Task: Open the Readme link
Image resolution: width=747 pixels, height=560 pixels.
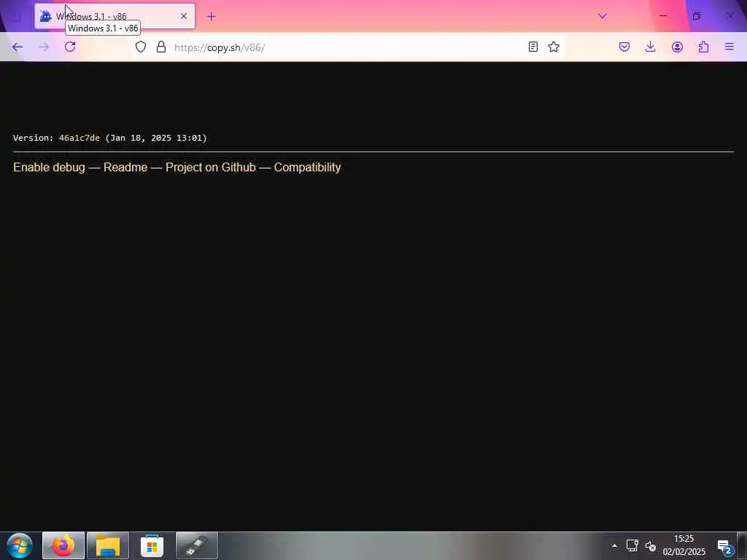Action: pos(125,167)
